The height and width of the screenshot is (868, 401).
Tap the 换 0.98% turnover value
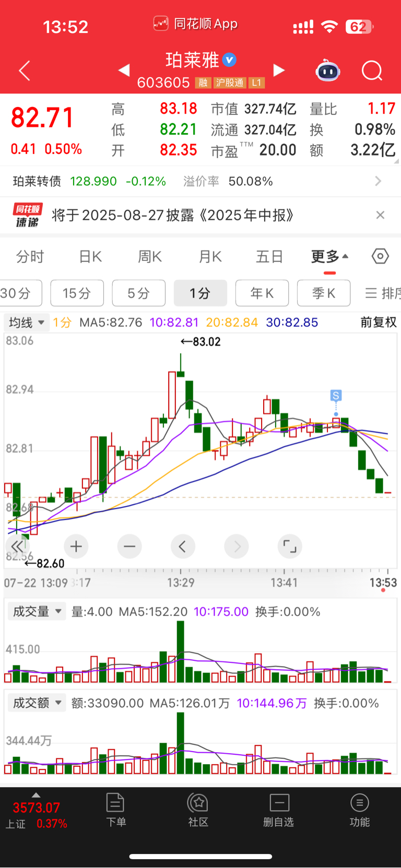coord(375,129)
